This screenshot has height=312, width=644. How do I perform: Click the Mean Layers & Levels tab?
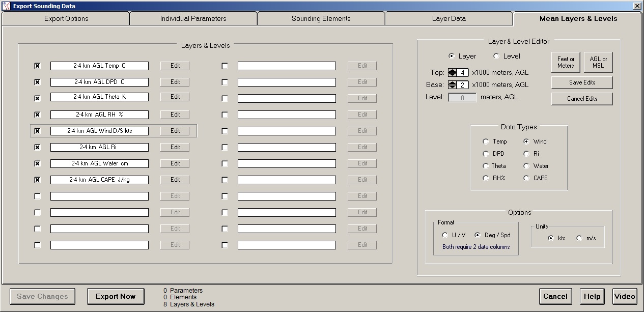tap(578, 18)
